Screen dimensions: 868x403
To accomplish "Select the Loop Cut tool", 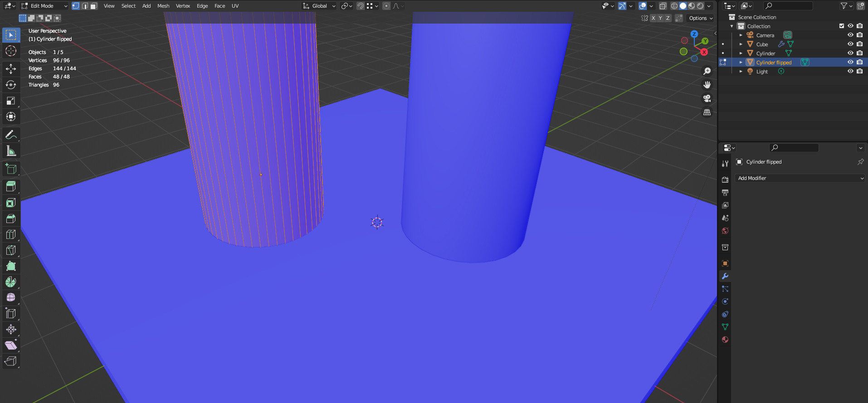I will 11,234.
